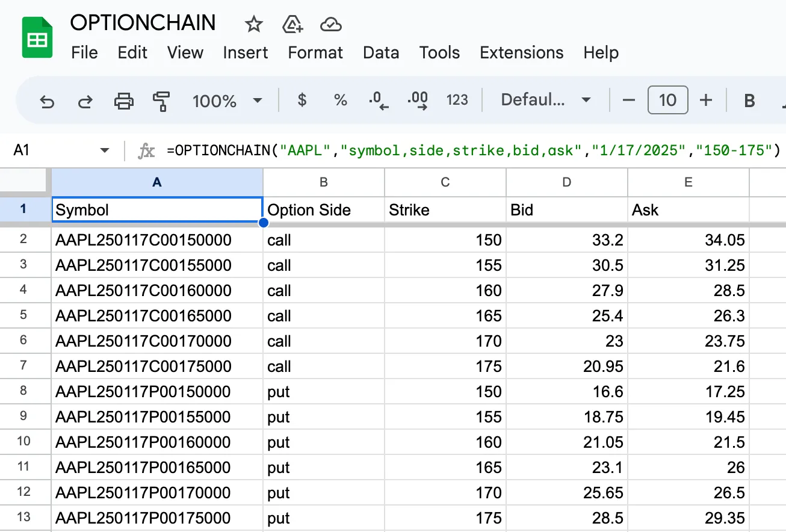Screen dimensions: 786x532
Task: Open the Format menu
Action: click(x=315, y=52)
